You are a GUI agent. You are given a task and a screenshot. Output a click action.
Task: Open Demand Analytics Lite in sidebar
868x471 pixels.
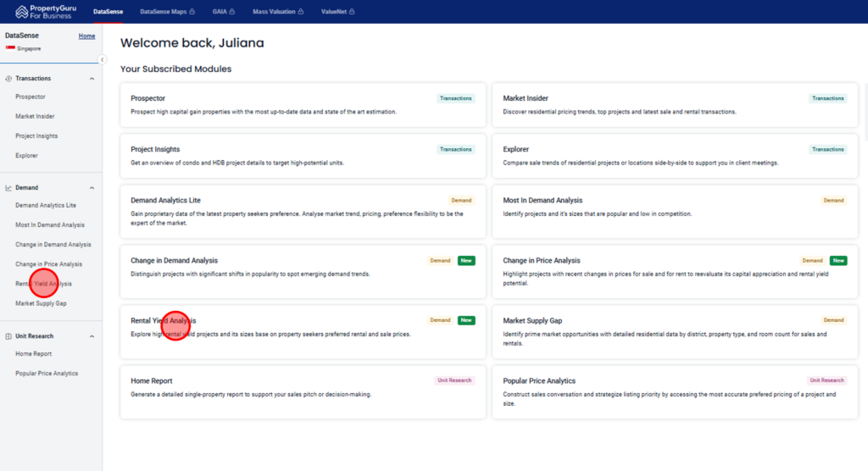pyautogui.click(x=46, y=205)
